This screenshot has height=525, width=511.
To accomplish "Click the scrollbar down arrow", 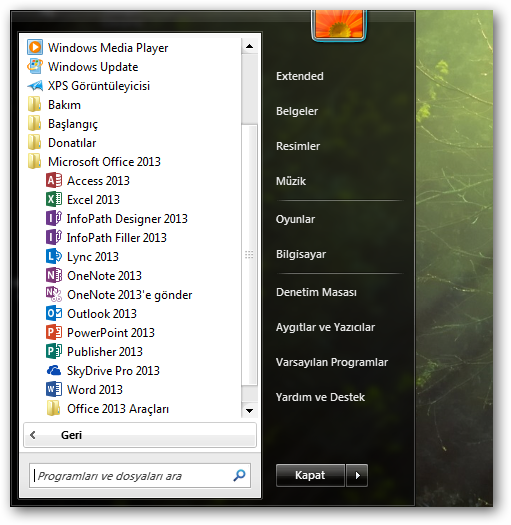I will click(249, 410).
